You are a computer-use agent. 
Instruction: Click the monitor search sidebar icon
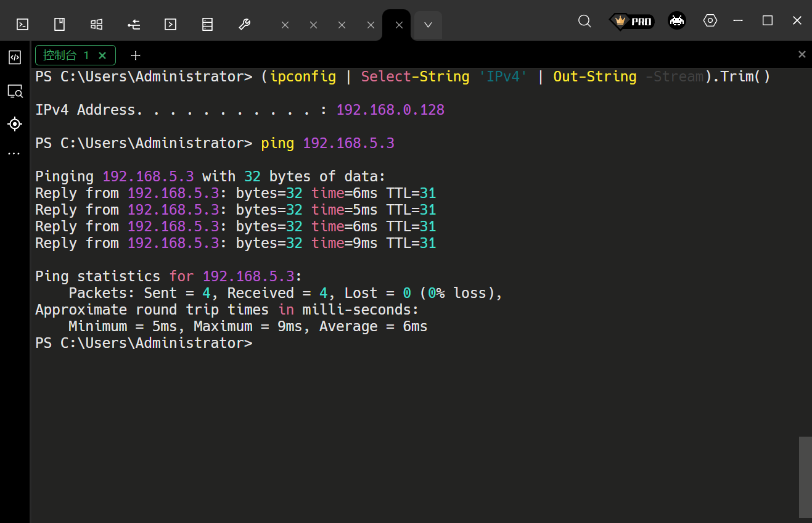click(x=15, y=92)
